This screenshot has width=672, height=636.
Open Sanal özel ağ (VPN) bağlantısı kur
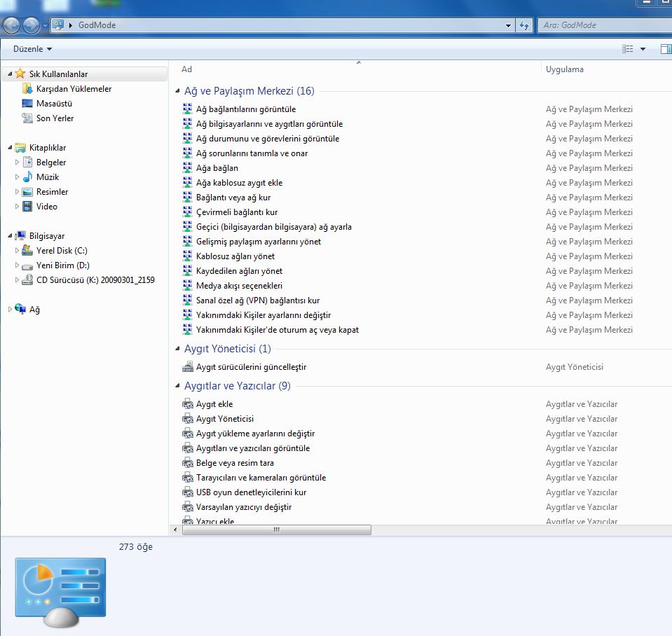pos(258,300)
